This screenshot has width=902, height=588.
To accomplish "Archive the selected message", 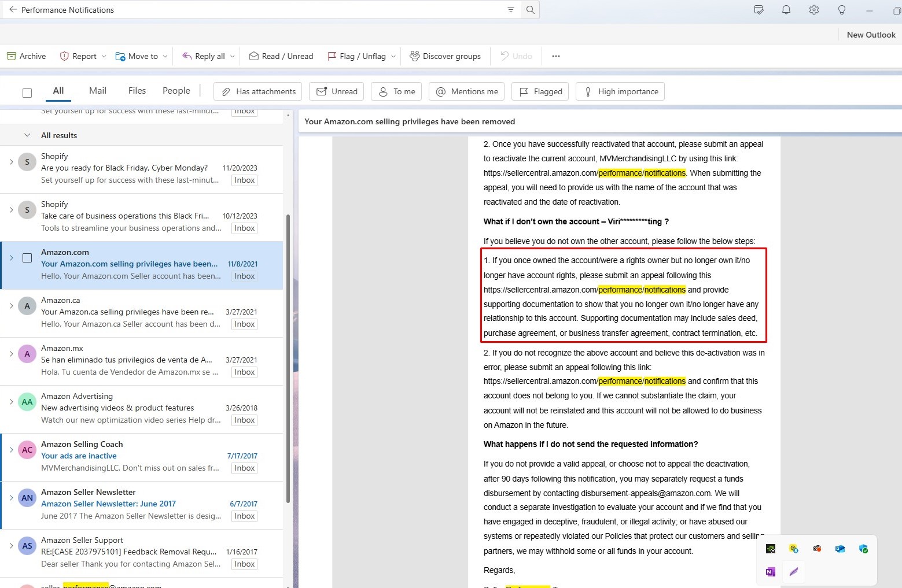I will [x=26, y=56].
